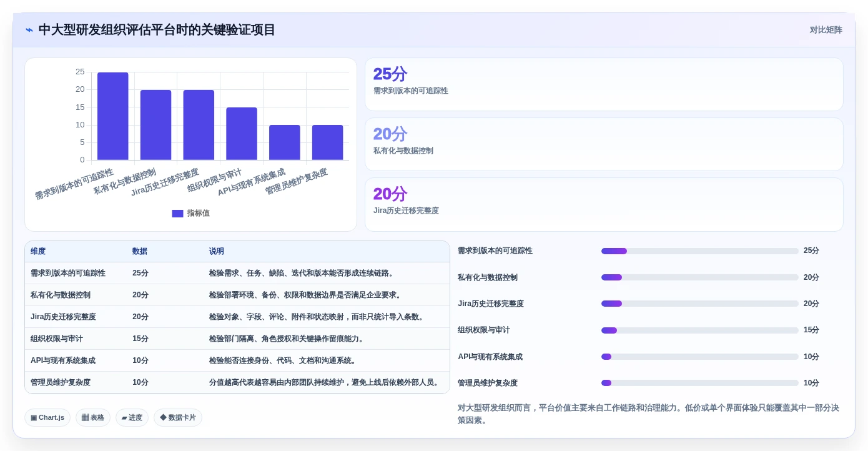Open the 25分 需求到版本的可追踪性 card
The height and width of the screenshot is (451, 868).
[604, 84]
